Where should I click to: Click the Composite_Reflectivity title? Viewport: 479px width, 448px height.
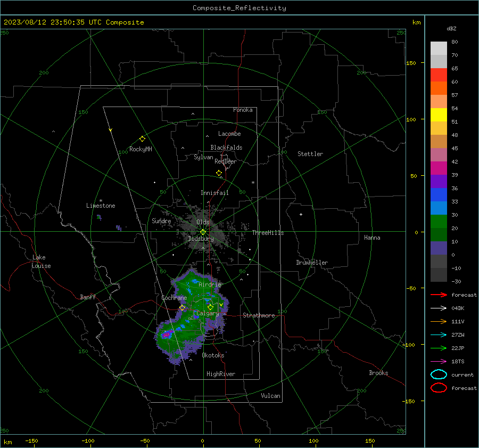tap(240, 8)
